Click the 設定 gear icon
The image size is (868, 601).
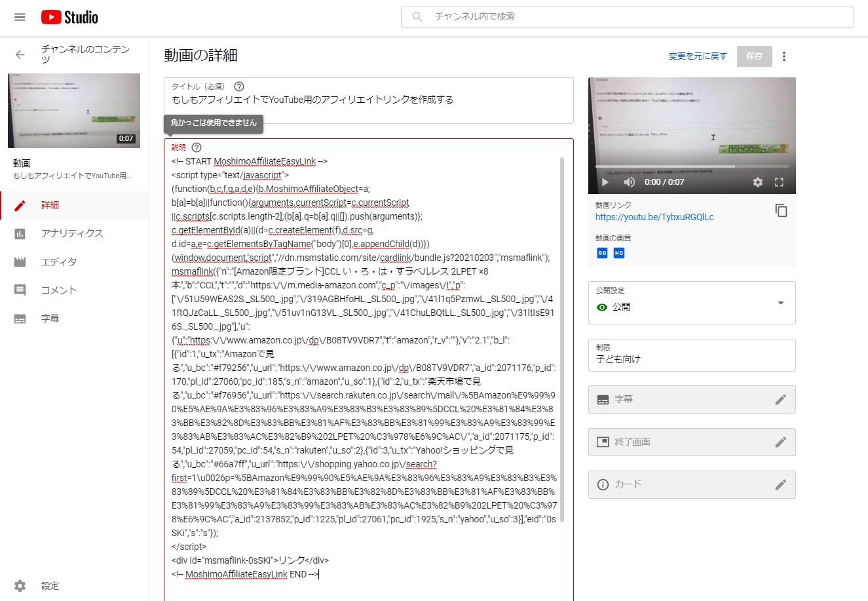tap(20, 586)
